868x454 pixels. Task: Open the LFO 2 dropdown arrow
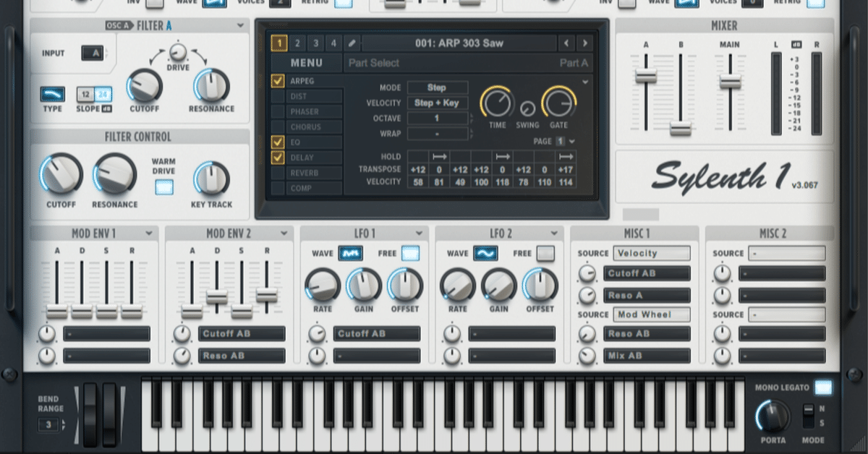(x=553, y=234)
